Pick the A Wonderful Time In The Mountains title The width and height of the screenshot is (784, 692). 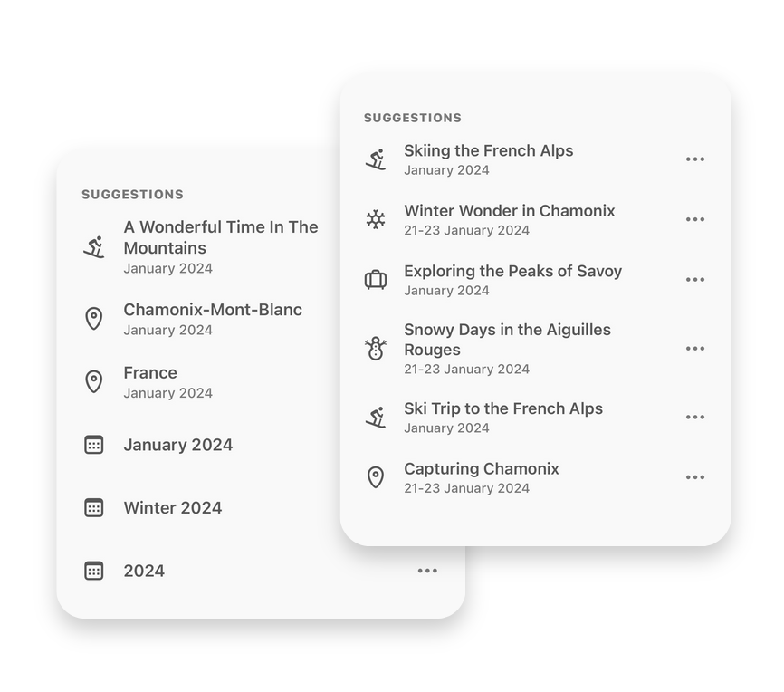tap(221, 237)
